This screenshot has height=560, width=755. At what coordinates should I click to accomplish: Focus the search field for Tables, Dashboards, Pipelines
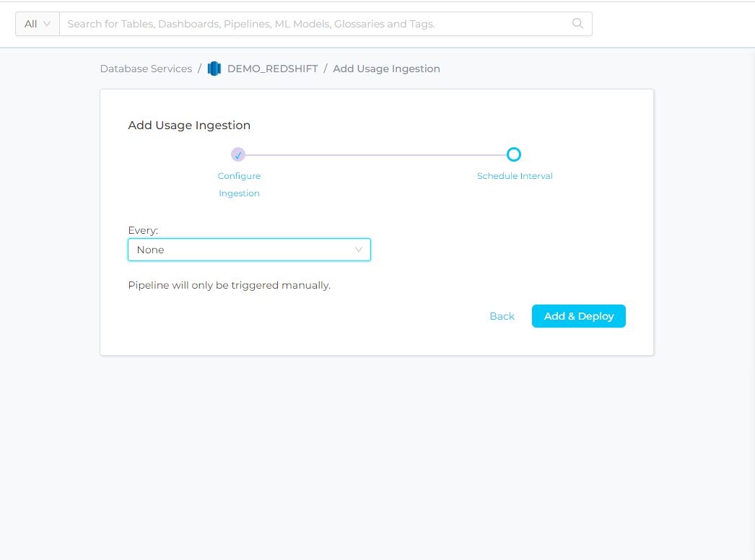[x=318, y=24]
